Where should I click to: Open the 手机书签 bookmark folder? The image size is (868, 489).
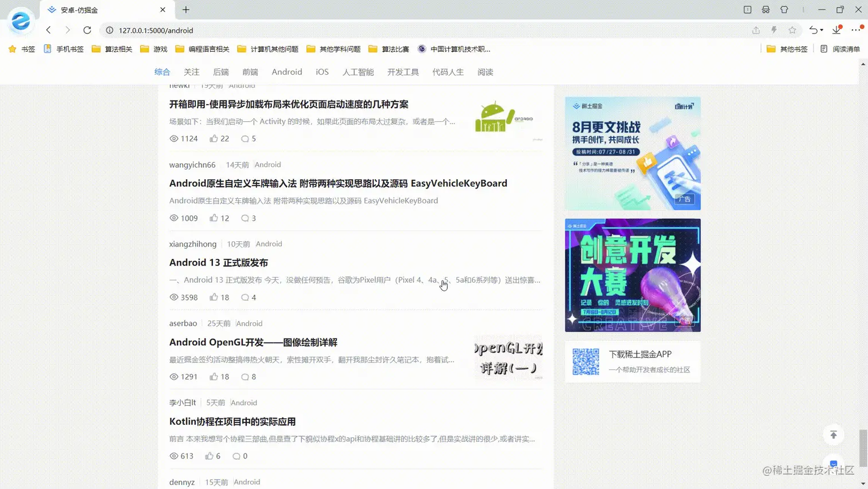click(x=64, y=49)
